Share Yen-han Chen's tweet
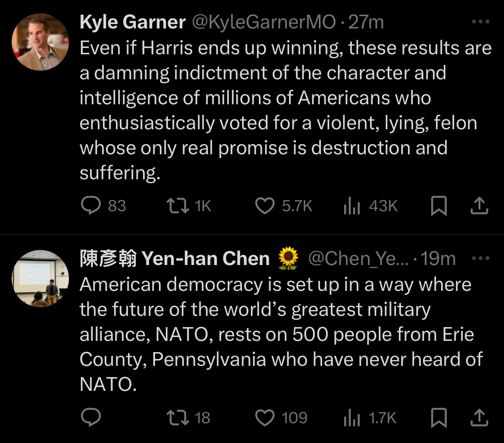This screenshot has width=504, height=443. (x=479, y=417)
